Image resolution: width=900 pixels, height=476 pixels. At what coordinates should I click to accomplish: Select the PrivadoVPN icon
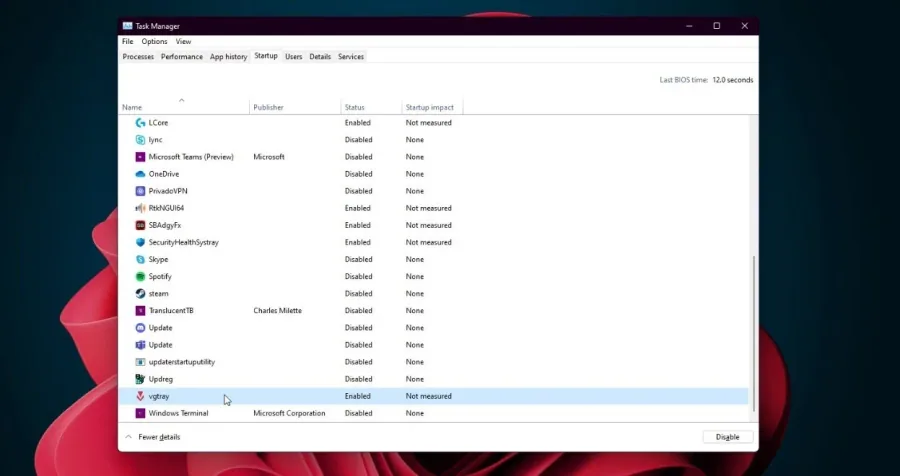click(x=140, y=191)
